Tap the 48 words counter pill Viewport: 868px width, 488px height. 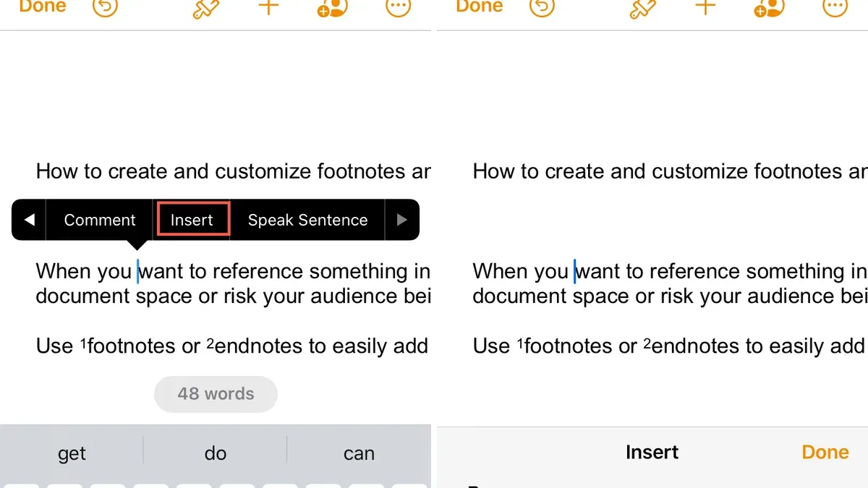pyautogui.click(x=216, y=394)
